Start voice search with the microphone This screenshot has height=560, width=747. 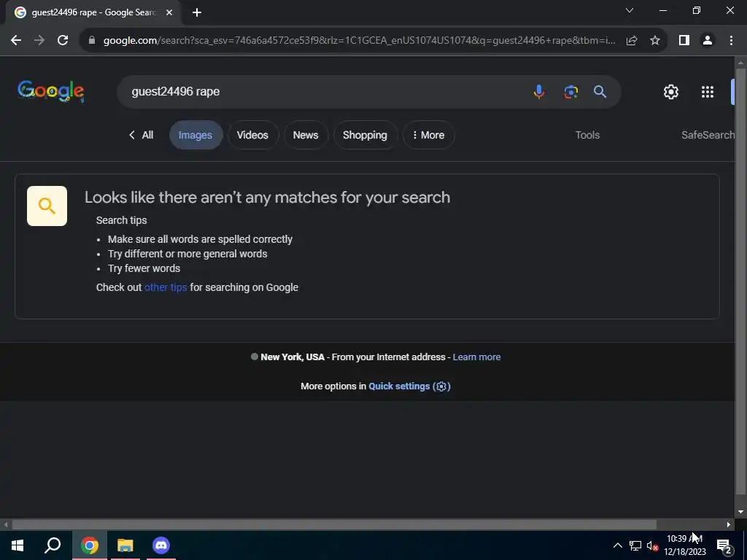(x=539, y=91)
